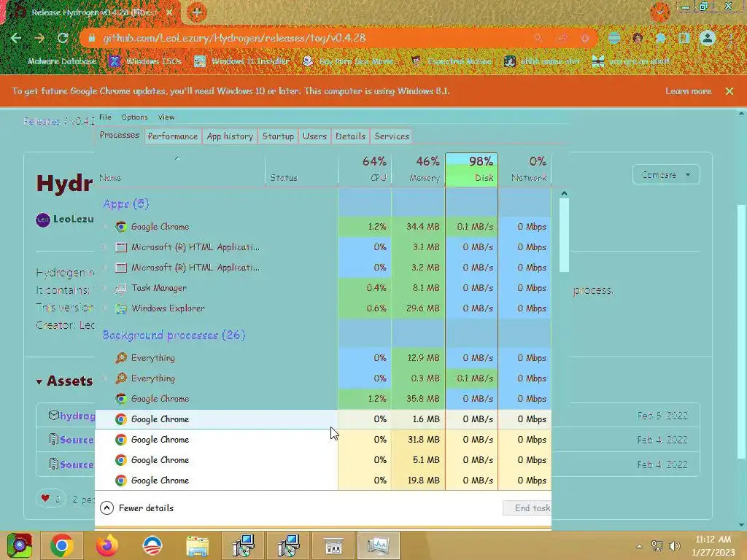This screenshot has width=747, height=560.
Task: Open File Explorer from the taskbar
Action: point(197,546)
